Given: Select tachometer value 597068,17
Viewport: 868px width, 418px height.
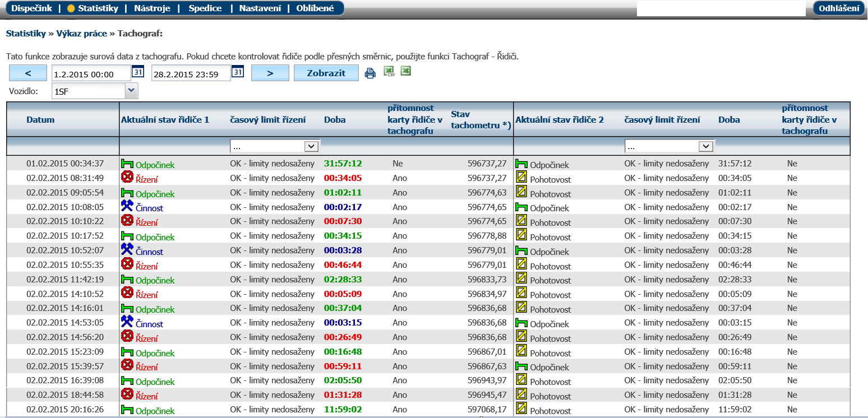Looking at the screenshot, I should [x=487, y=410].
